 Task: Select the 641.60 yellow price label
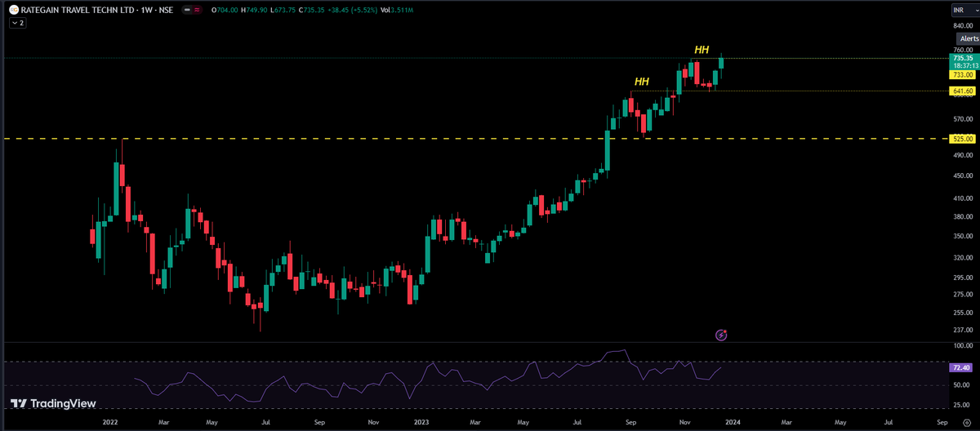pos(961,91)
